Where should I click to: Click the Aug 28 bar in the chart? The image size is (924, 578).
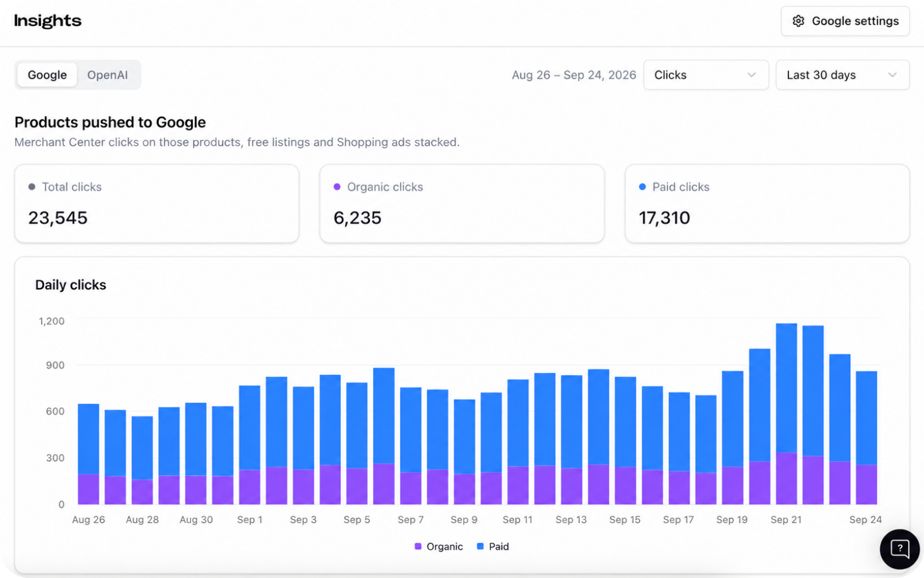[142, 460]
